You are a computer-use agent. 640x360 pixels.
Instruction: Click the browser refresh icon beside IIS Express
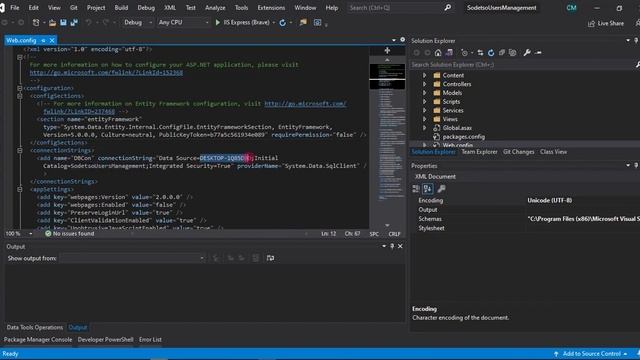pyautogui.click(x=282, y=23)
